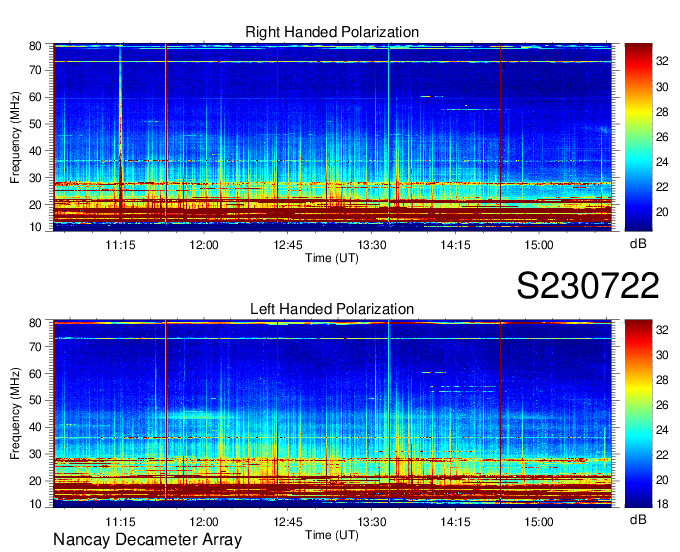The height and width of the screenshot is (552, 680).
Task: Click the 80 MHz tick on the Right Handed frequency axis
Action: [x=35, y=46]
